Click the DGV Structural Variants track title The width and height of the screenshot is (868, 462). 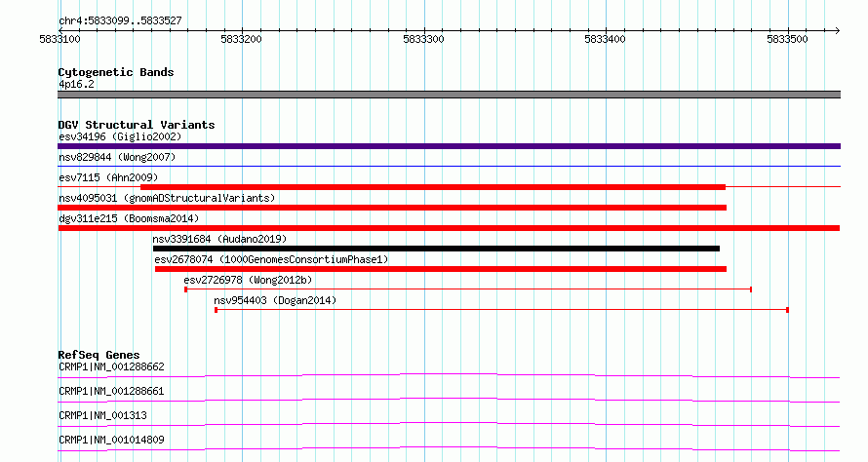tap(137, 125)
